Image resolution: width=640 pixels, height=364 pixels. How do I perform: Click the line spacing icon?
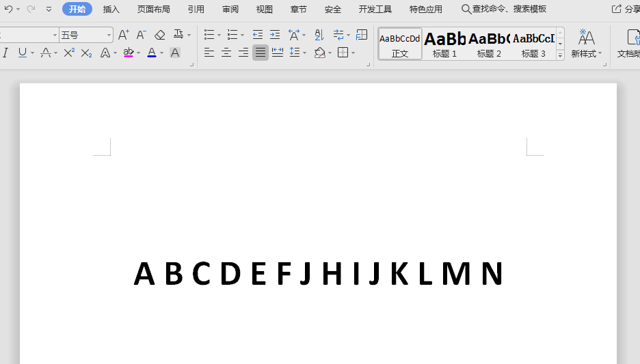coord(295,52)
